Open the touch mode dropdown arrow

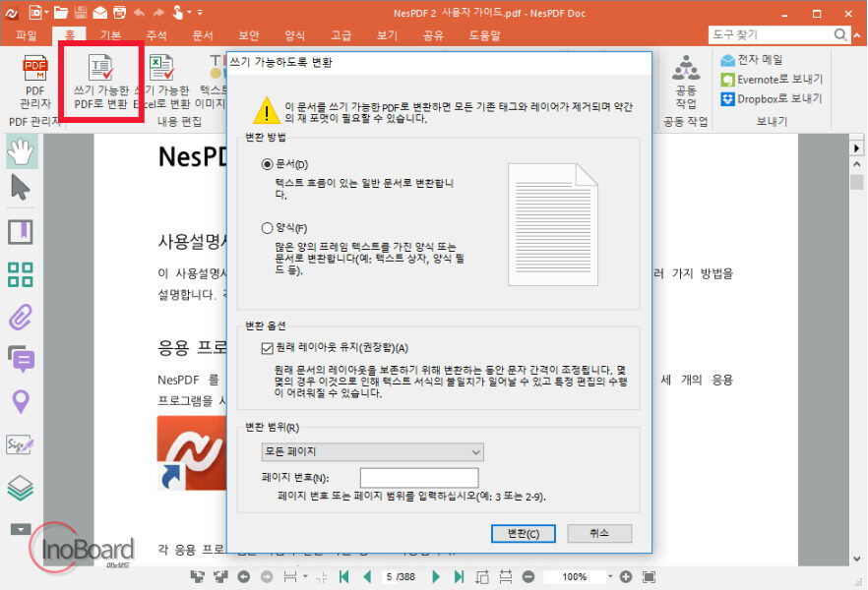coord(189,13)
